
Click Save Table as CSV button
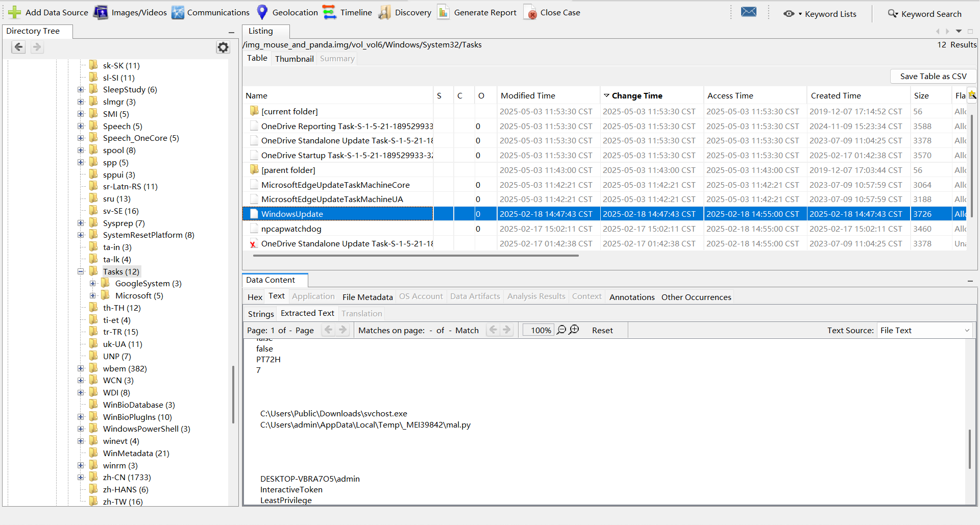coord(933,76)
